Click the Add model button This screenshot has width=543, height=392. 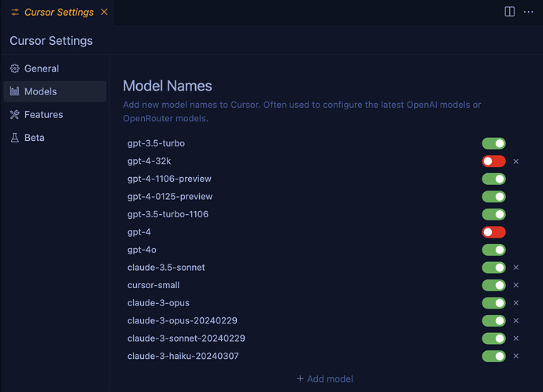pos(325,379)
